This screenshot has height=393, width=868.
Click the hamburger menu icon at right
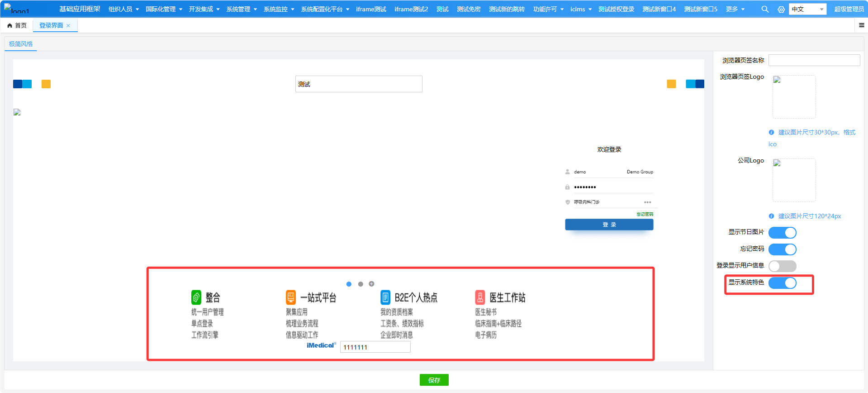pos(861,25)
